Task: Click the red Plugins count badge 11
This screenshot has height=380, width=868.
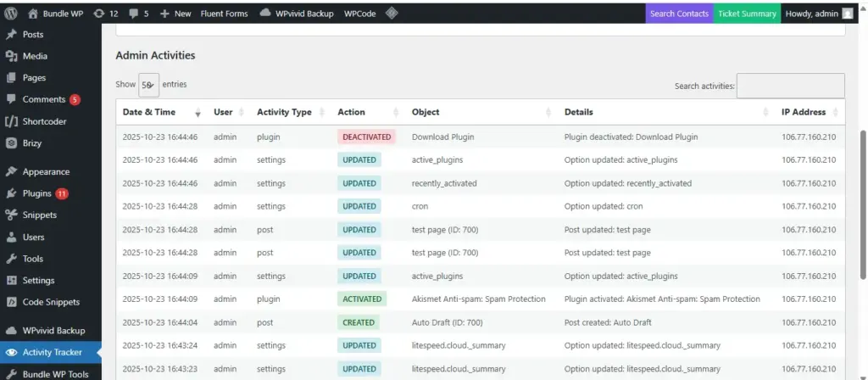Action: (62, 193)
